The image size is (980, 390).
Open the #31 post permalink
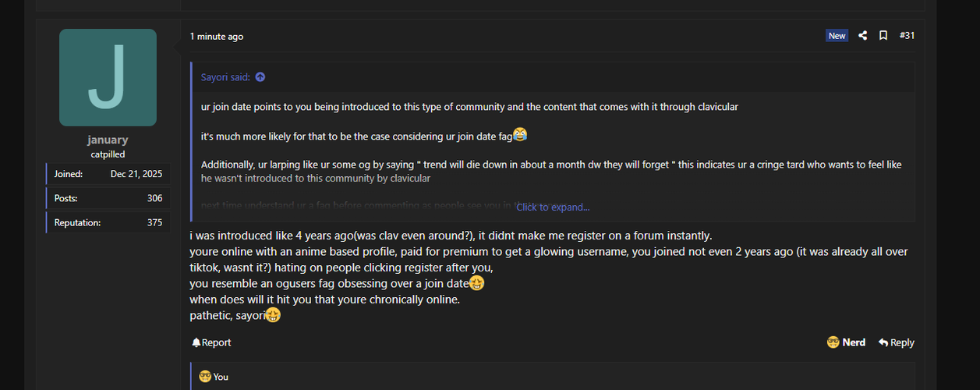click(907, 36)
